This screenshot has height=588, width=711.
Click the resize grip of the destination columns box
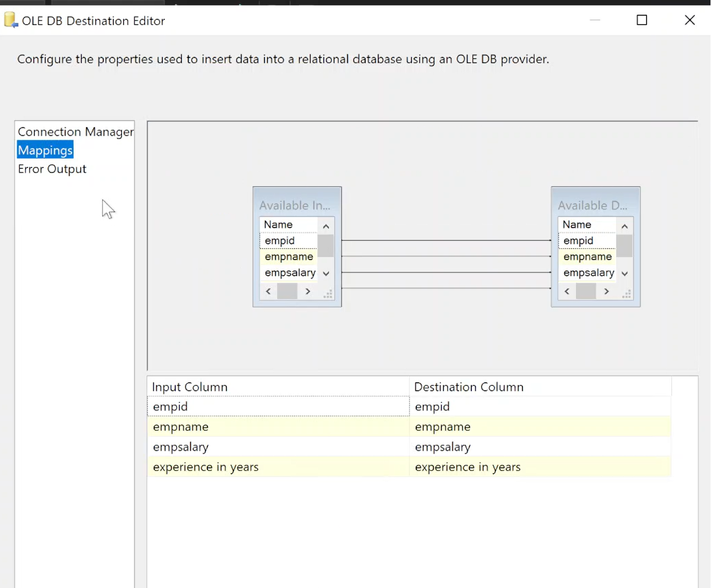(x=626, y=294)
